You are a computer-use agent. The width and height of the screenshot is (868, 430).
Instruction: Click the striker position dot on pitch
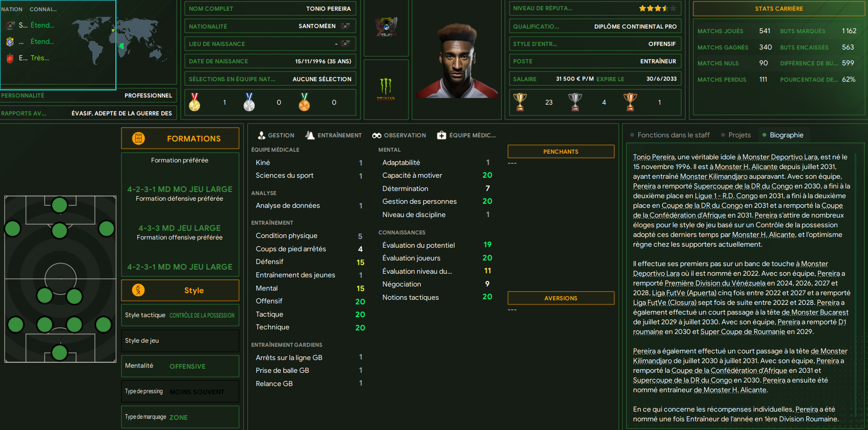60,205
